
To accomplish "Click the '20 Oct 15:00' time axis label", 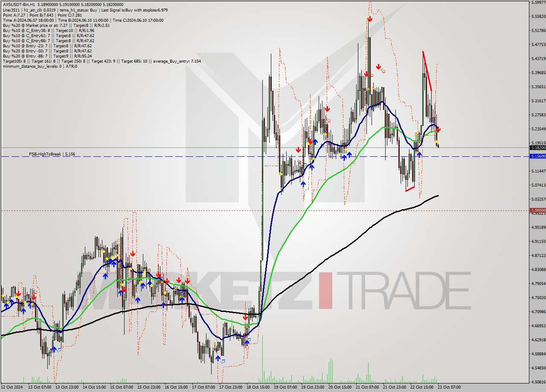I will (340, 387).
